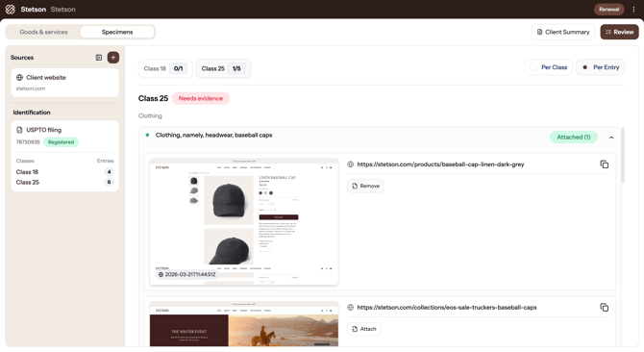The height and width of the screenshot is (352, 644).
Task: Select the Per Class radio option
Action: (x=548, y=67)
